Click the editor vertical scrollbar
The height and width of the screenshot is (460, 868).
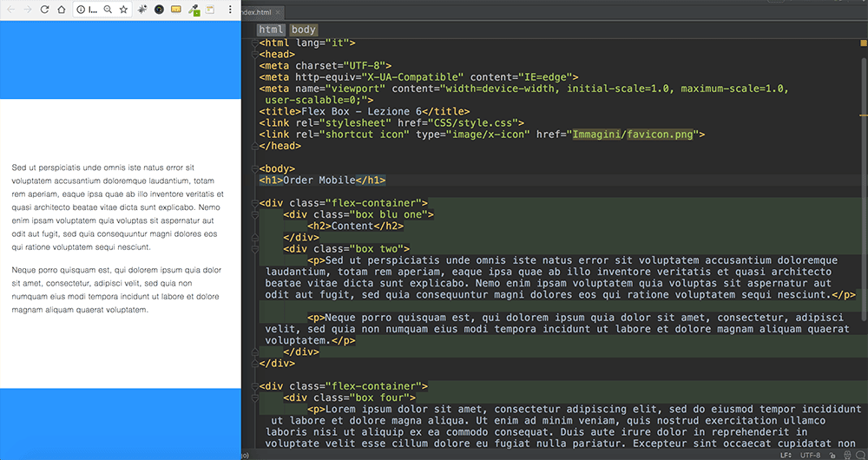pos(865,188)
